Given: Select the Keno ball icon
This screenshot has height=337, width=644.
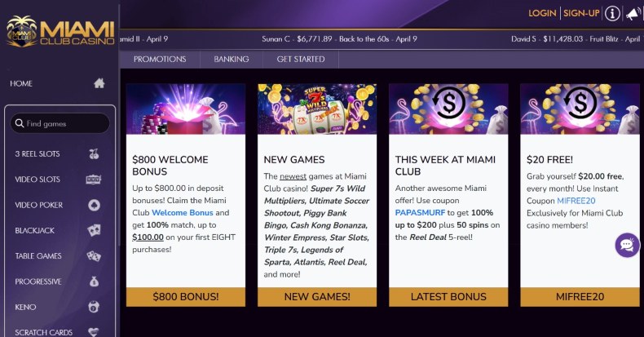Looking at the screenshot, I should coord(94,307).
